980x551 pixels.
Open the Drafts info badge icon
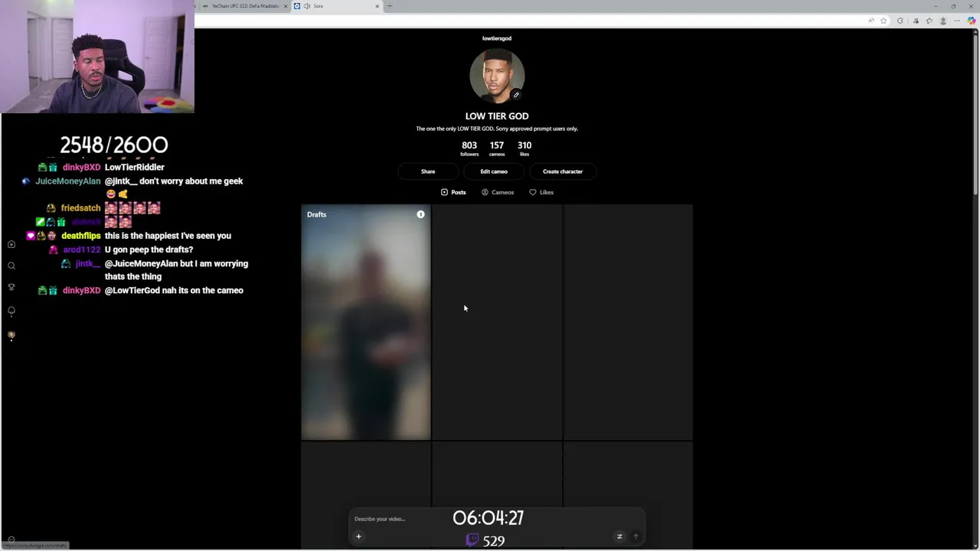[x=420, y=214]
